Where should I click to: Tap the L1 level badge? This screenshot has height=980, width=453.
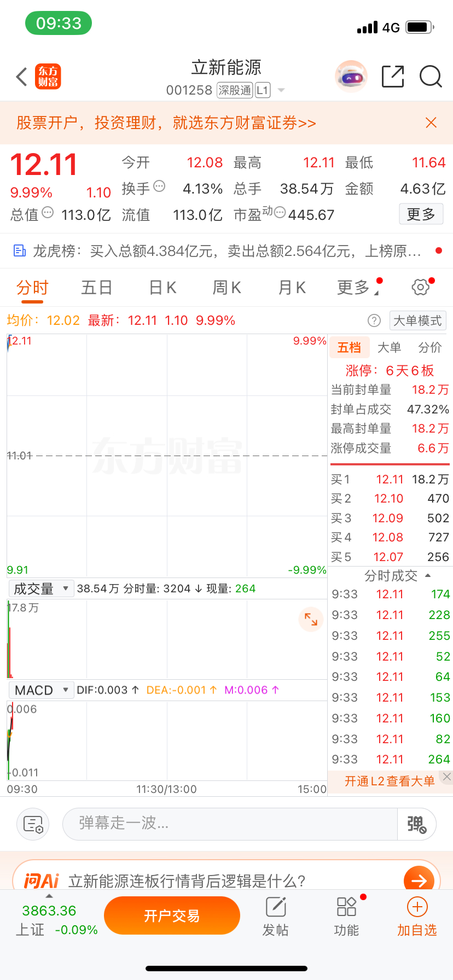[x=263, y=90]
